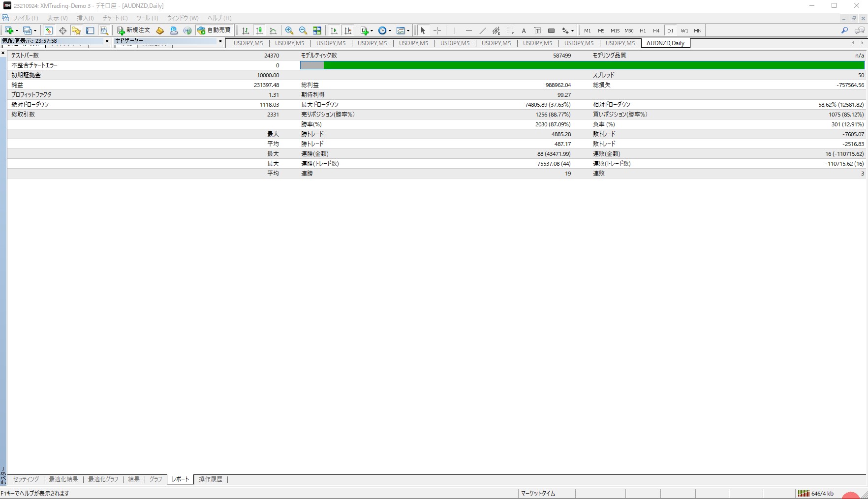Open the チャート (C) menu
This screenshot has height=499, width=868.
click(115, 18)
